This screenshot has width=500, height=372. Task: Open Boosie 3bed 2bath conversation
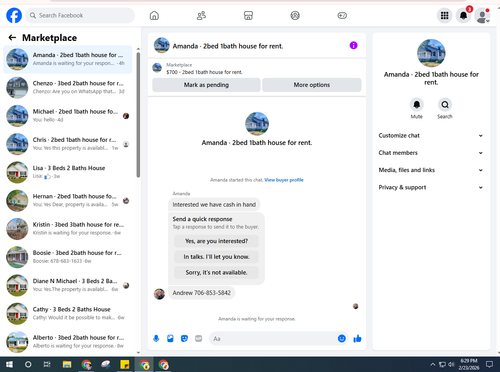click(x=68, y=257)
